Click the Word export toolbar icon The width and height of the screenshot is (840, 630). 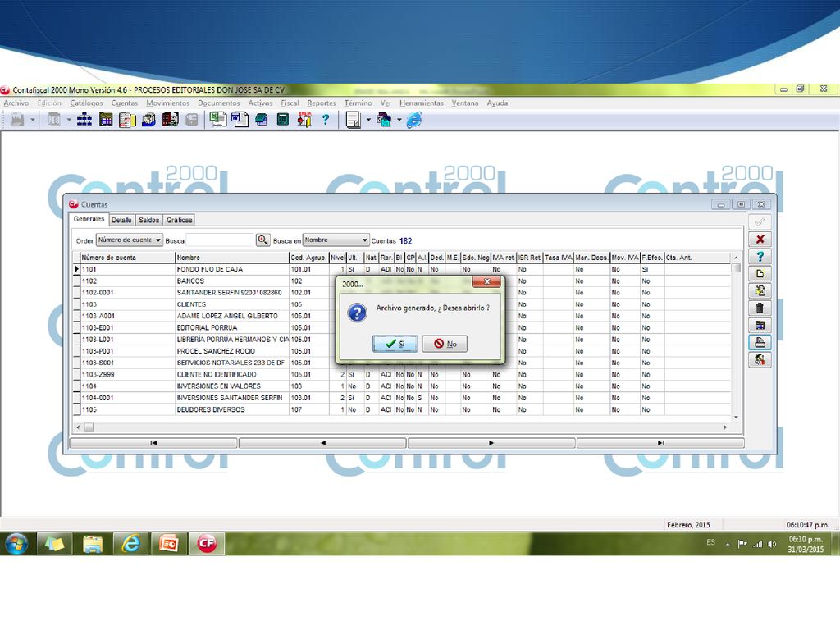point(240,120)
